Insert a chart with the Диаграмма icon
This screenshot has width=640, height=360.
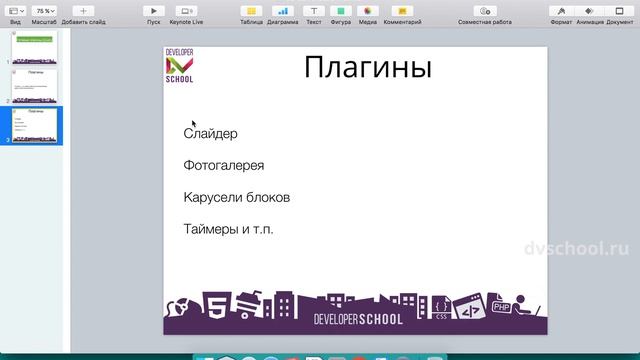tap(282, 11)
